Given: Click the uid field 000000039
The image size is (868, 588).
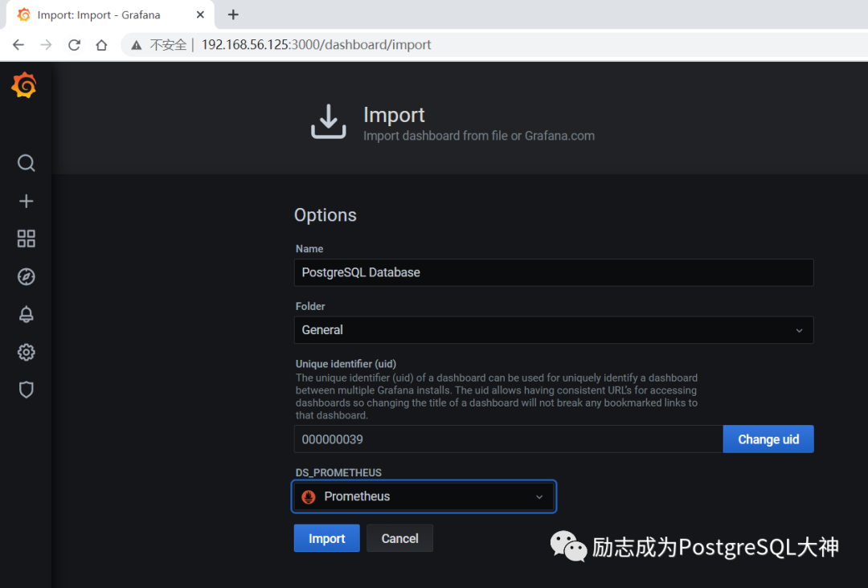Looking at the screenshot, I should pyautogui.click(x=508, y=439).
